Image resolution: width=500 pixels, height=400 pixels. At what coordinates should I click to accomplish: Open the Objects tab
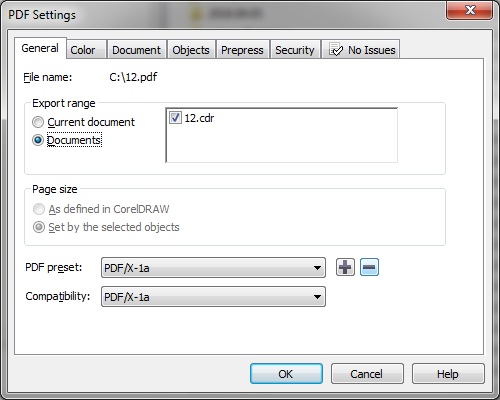(191, 50)
